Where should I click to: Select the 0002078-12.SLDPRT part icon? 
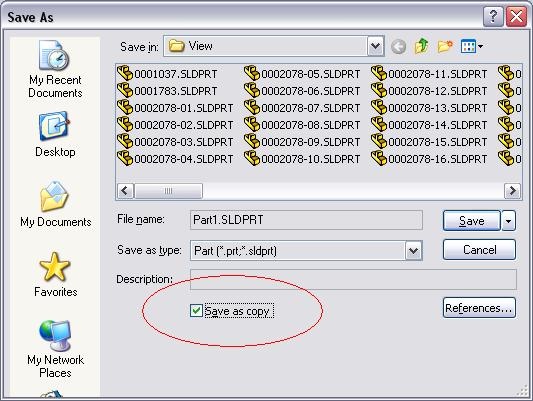coord(379,90)
